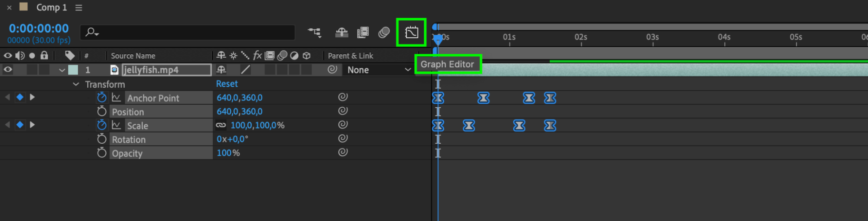Image resolution: width=868 pixels, height=221 pixels.
Task: Enable Frame Blending for the composition
Action: (363, 33)
